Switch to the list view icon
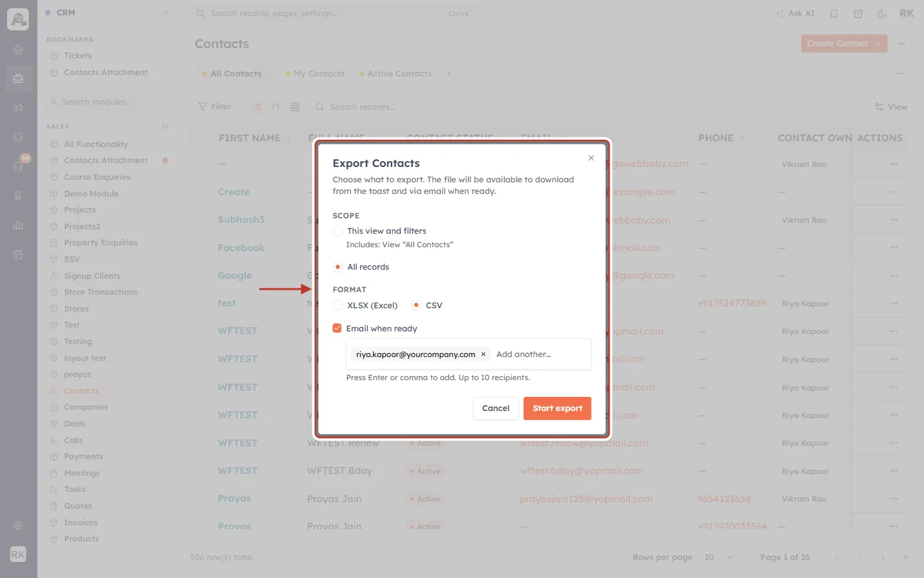924x578 pixels. pos(257,107)
